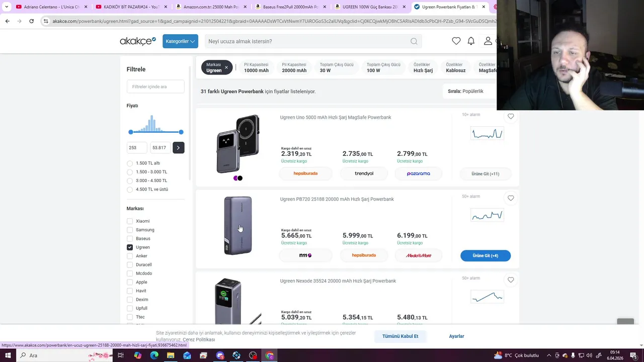The image size is (644, 362).
Task: Favorite the Ugreen Uno product with heart icon
Action: [x=511, y=117]
